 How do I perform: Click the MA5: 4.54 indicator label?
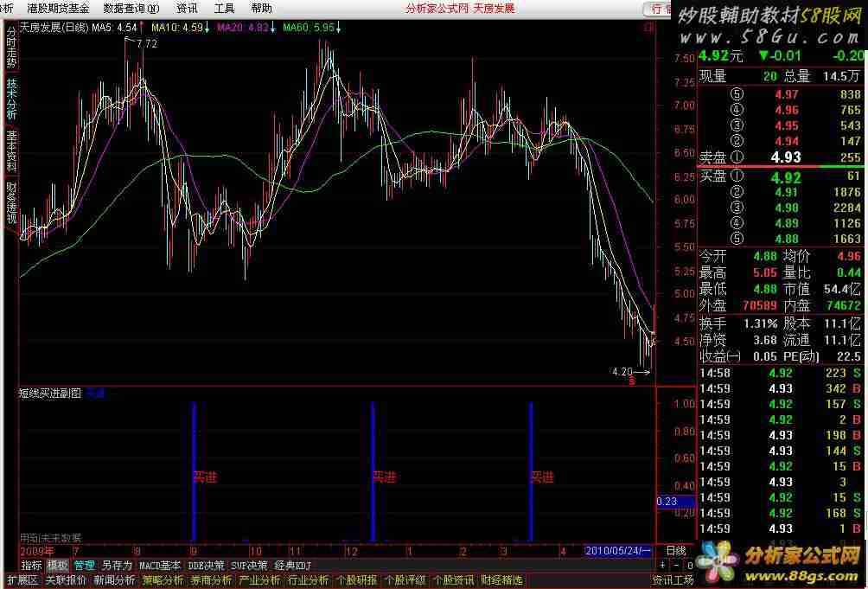point(114,27)
